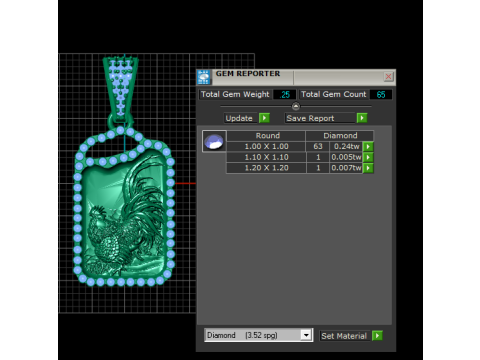The width and height of the screenshot is (480, 360).
Task: Click the 0.005tw weight cell
Action: (346, 157)
